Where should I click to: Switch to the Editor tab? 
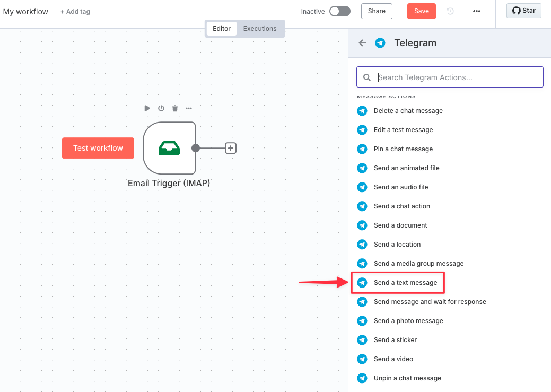point(221,29)
